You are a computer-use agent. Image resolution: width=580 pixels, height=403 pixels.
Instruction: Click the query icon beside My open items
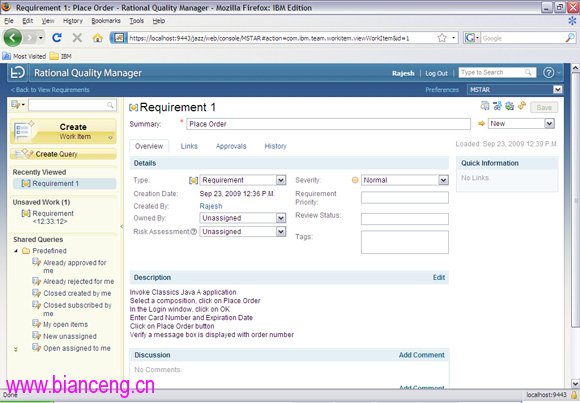(36, 324)
